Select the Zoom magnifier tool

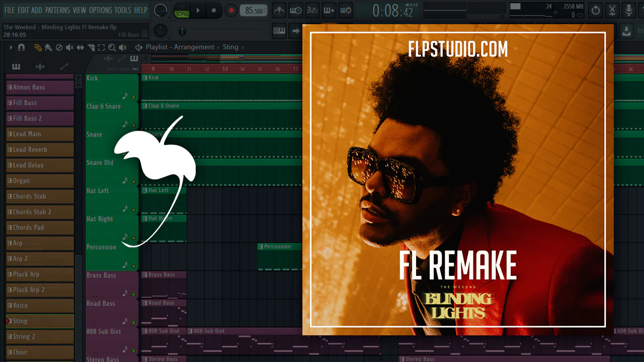coord(112,47)
